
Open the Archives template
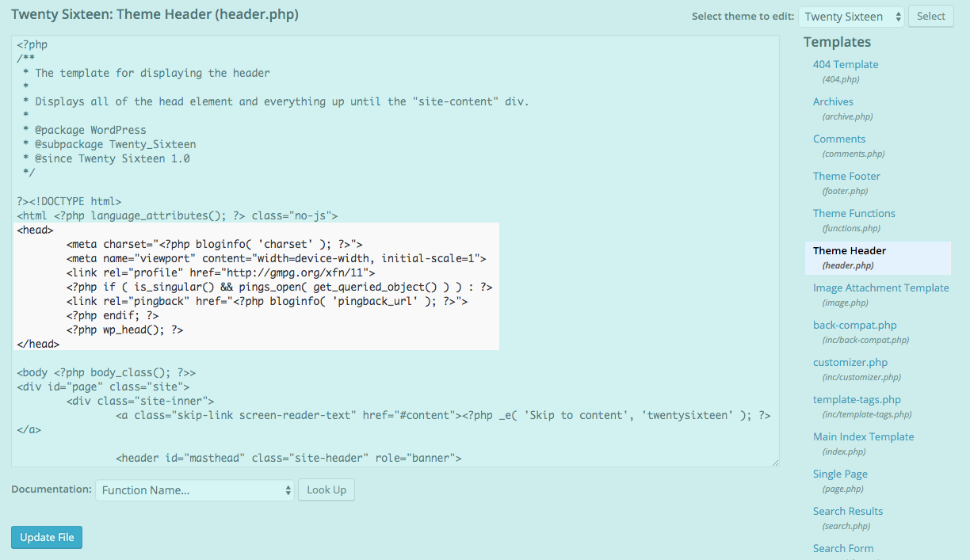833,102
